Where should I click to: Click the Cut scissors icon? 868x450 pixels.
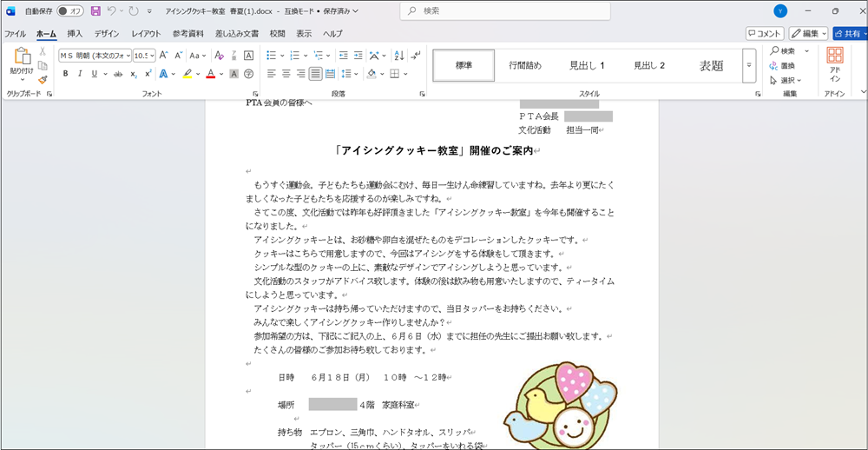coord(43,51)
